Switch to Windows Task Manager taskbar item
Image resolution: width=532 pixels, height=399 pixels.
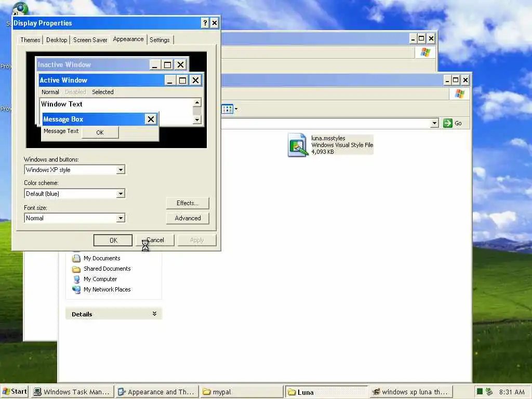tap(72, 392)
